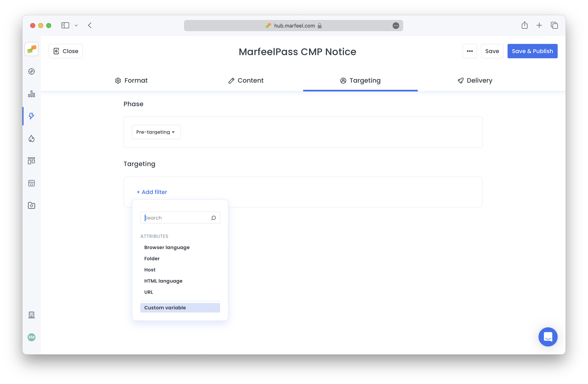This screenshot has width=588, height=384.
Task: Select the flame trending icon in sidebar
Action: [31, 139]
